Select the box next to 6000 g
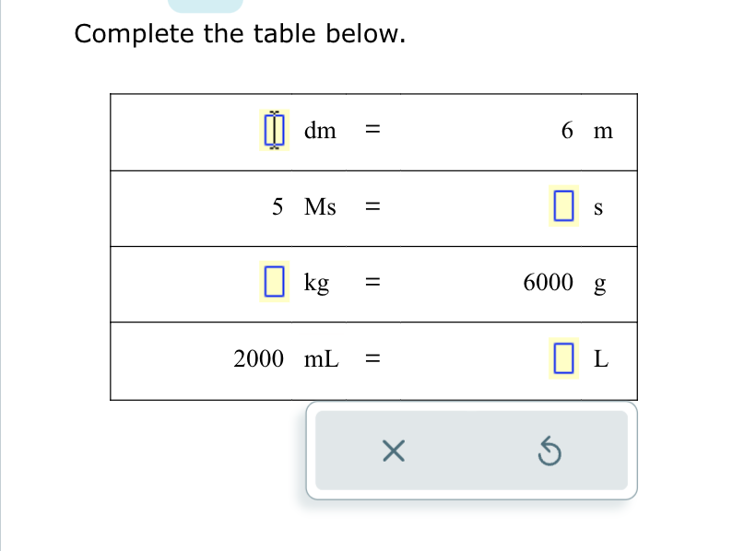This screenshot has width=756, height=551. coord(273,282)
